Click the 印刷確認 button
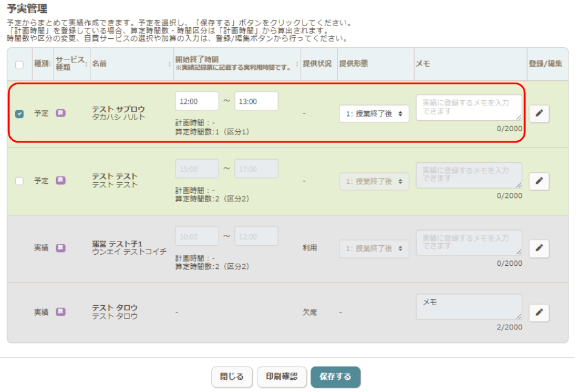The width and height of the screenshot is (580, 392). tap(280, 377)
